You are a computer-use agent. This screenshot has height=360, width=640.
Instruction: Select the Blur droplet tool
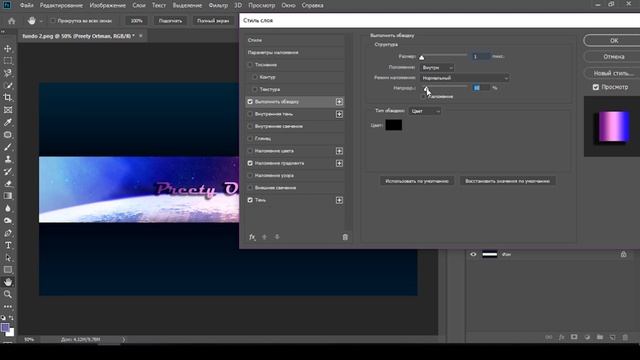coord(8,208)
